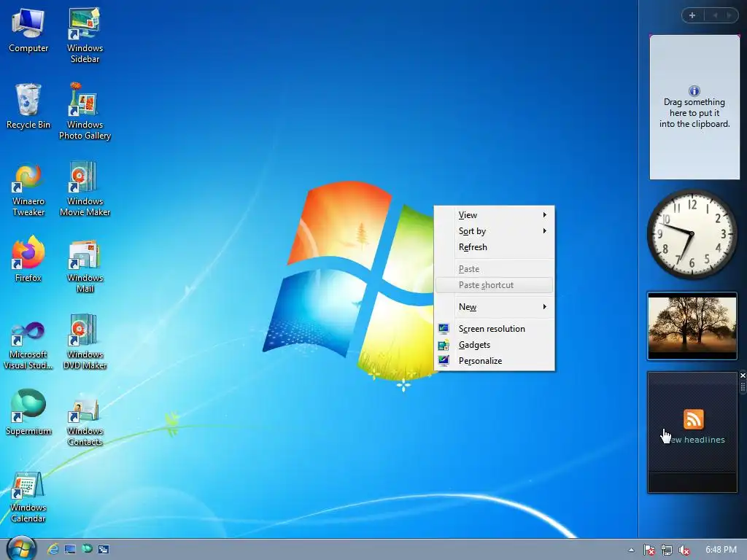Viewport: 747px width, 560px height.
Task: Click the info icon in clipboard gadget
Action: pos(694,91)
